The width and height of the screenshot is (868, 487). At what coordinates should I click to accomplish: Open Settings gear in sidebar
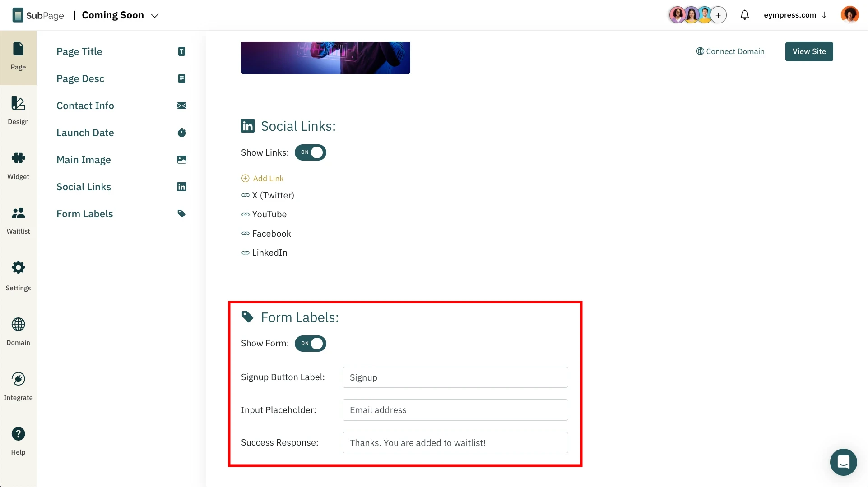(x=18, y=276)
